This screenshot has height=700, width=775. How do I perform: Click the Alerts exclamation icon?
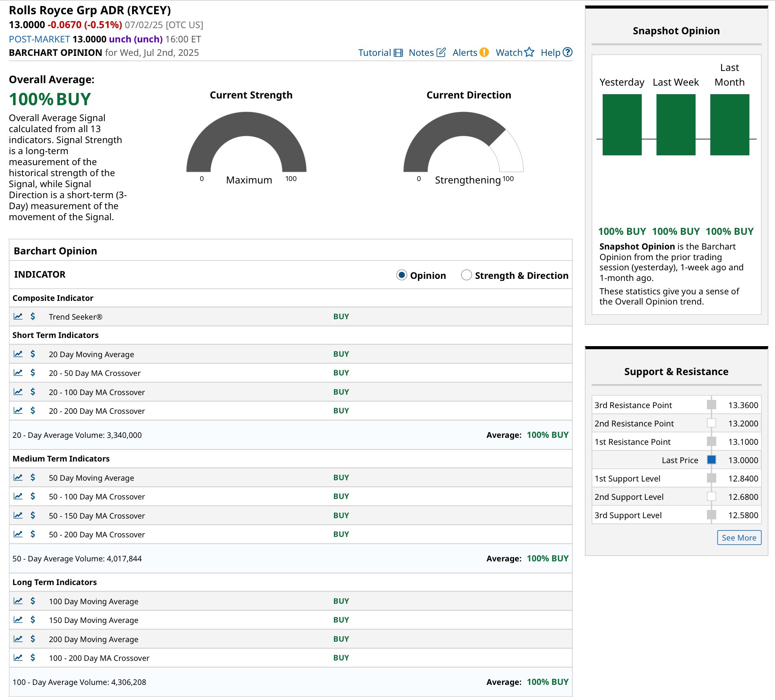click(484, 52)
